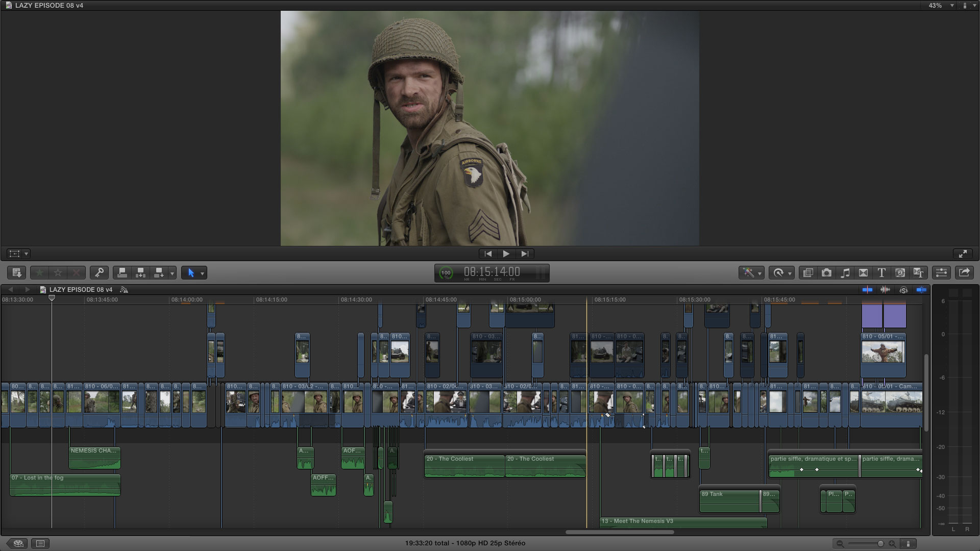Viewport: 980px width, 551px height.
Task: Mark selection as favorite with green star
Action: click(39, 273)
